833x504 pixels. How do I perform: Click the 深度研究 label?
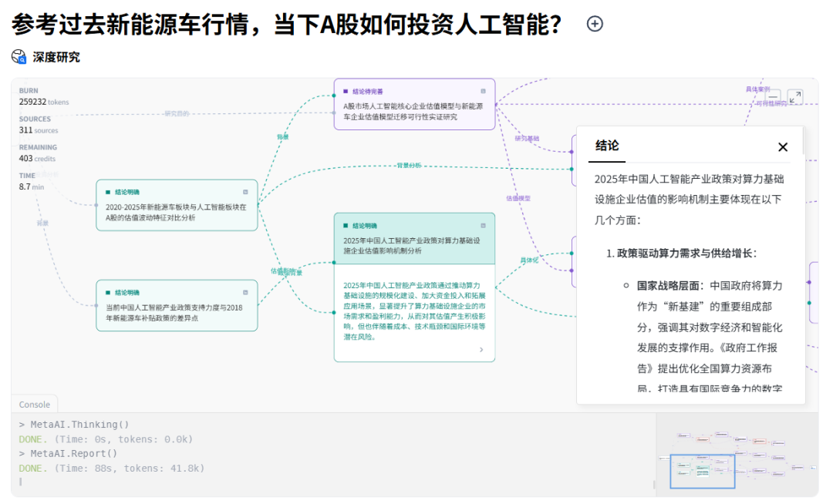coord(56,57)
